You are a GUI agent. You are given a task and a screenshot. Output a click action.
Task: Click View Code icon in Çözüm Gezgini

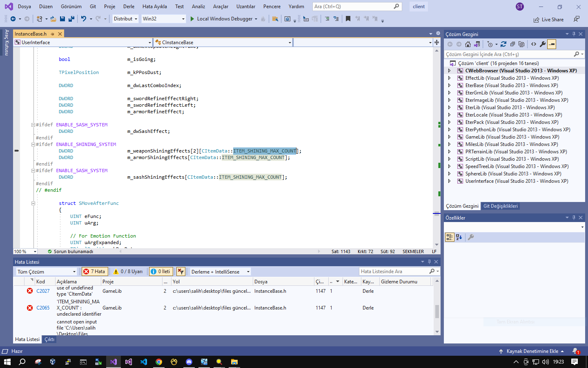[x=534, y=44]
